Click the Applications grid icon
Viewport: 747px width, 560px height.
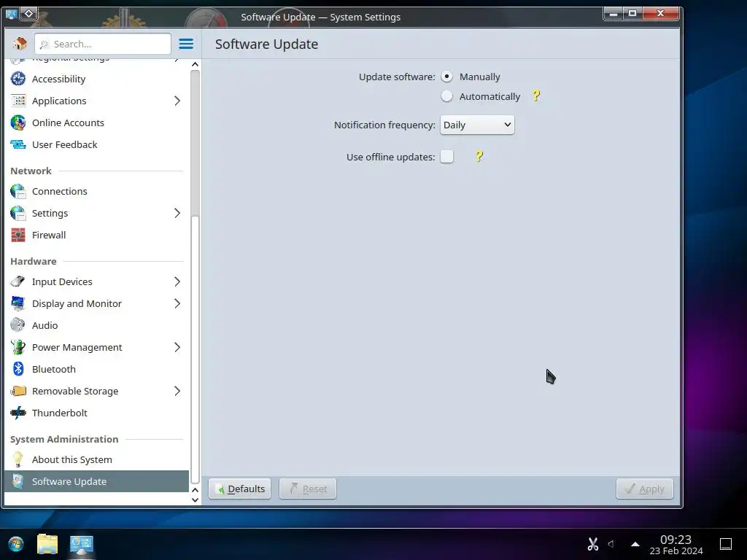point(18,101)
